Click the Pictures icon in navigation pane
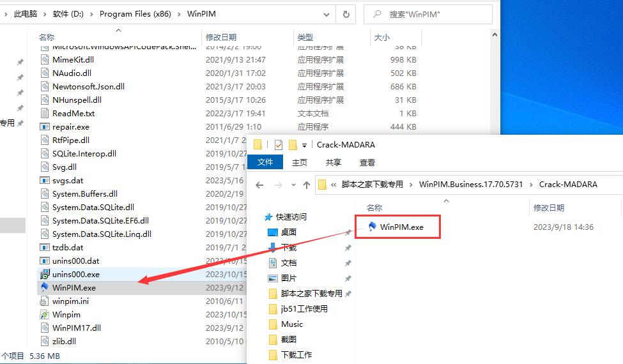Image resolution: width=623 pixels, height=364 pixels. click(x=273, y=278)
